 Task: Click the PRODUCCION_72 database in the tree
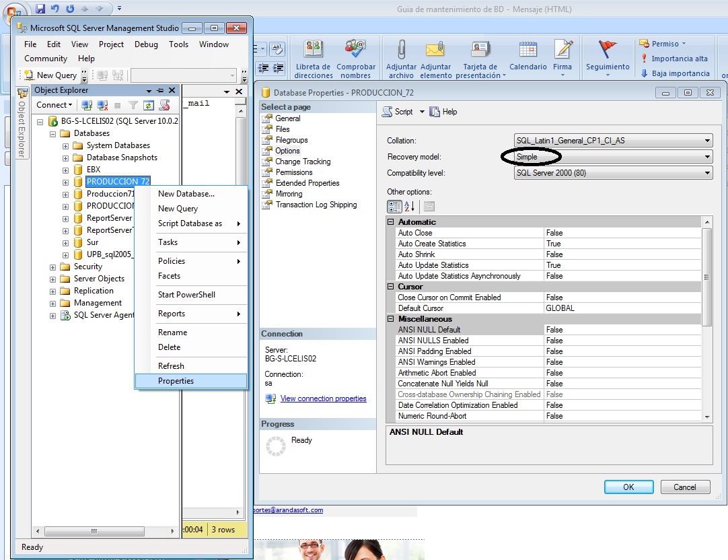click(x=118, y=182)
